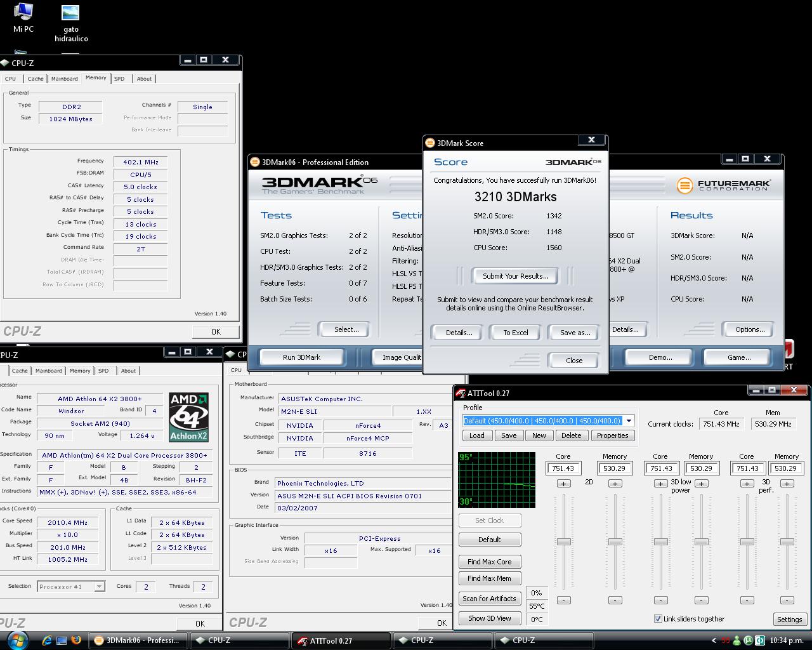Open 3DMark06 Options... button
The image size is (812, 650).
(x=750, y=329)
